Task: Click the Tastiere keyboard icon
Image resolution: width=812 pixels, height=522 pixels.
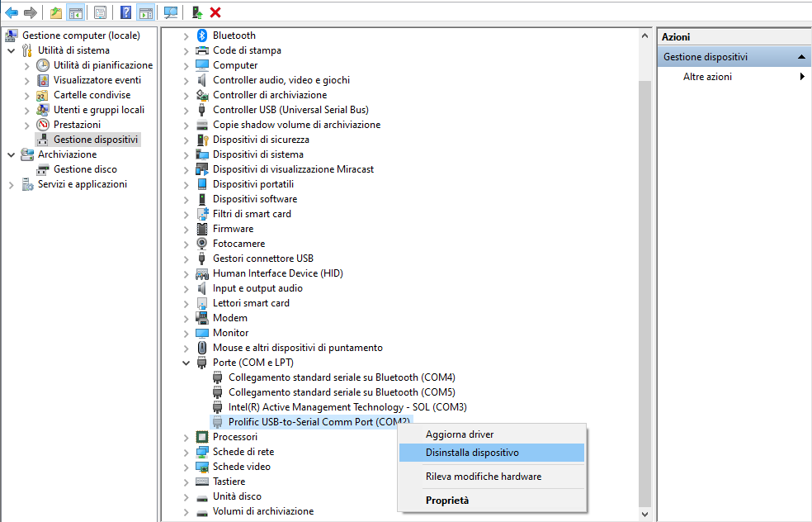Action: click(202, 482)
